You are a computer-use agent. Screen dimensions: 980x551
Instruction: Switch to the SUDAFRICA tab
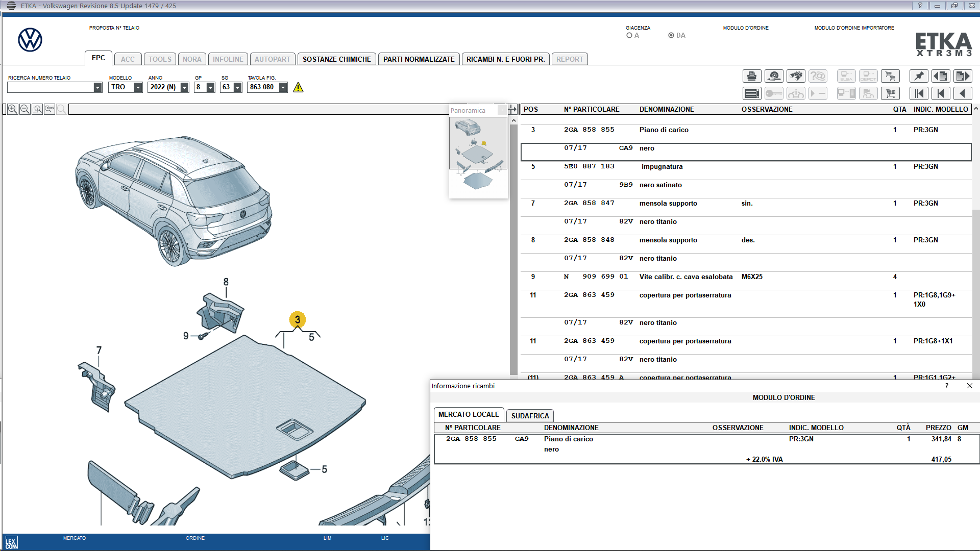point(530,416)
